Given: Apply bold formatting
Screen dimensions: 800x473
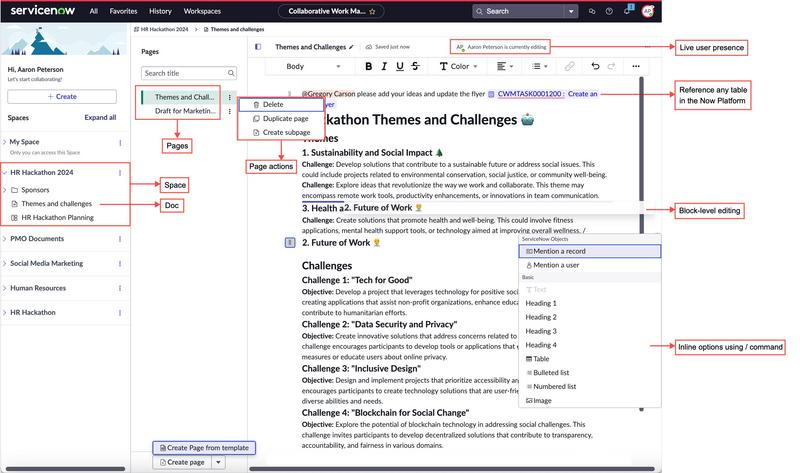Looking at the screenshot, I should tap(368, 66).
